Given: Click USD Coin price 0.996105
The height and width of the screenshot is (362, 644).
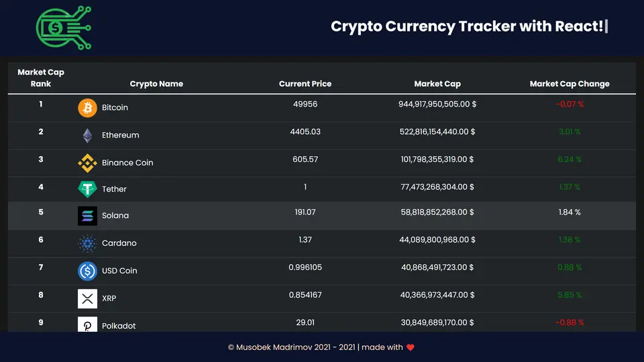Looking at the screenshot, I should [x=305, y=267].
